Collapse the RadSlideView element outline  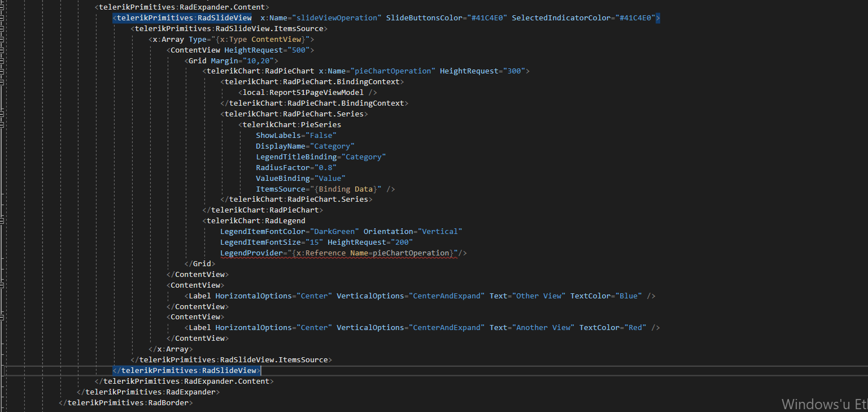click(3, 18)
